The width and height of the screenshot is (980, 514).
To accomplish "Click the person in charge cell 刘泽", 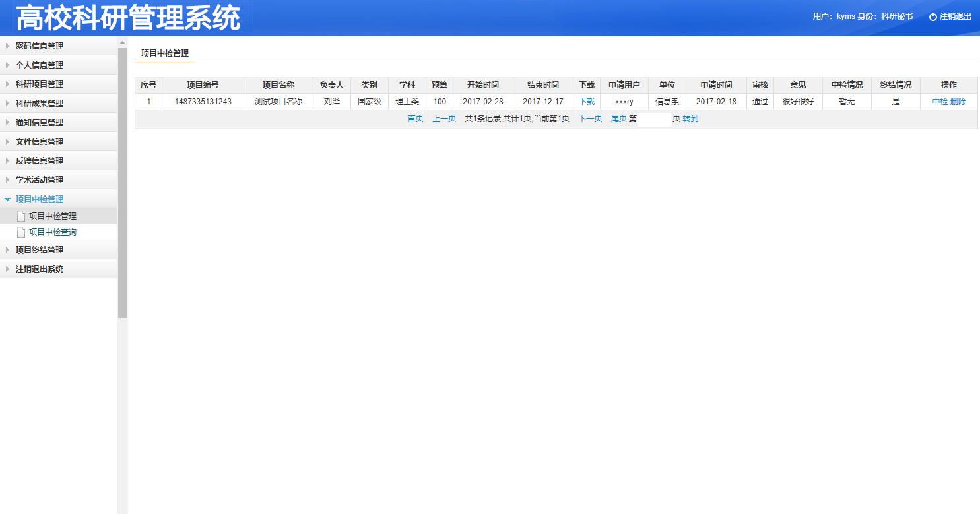I will point(332,102).
